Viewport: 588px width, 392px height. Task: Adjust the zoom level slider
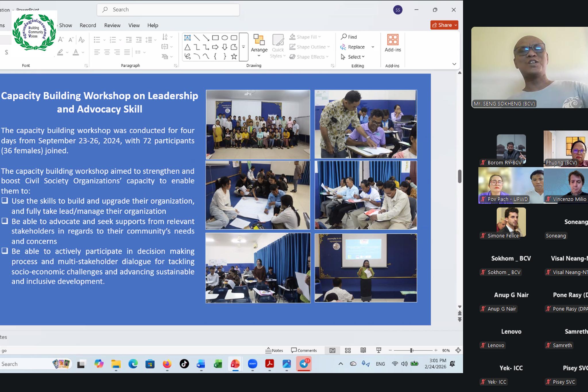point(411,350)
